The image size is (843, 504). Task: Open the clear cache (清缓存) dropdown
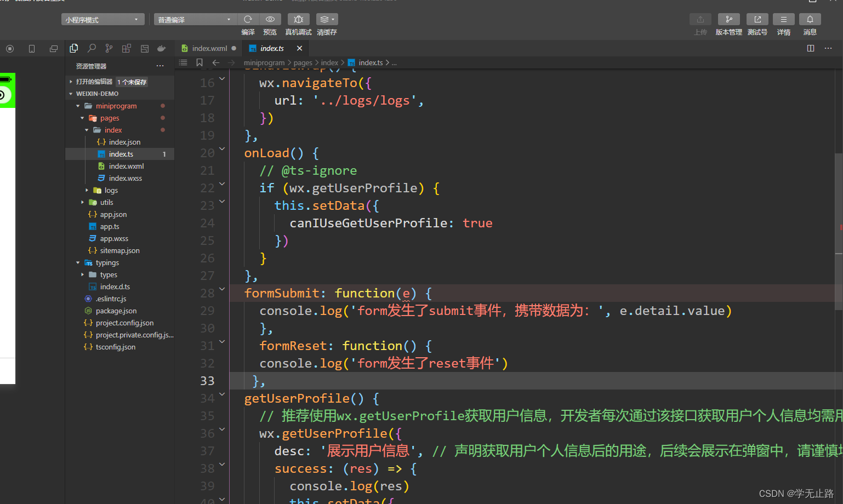point(327,19)
